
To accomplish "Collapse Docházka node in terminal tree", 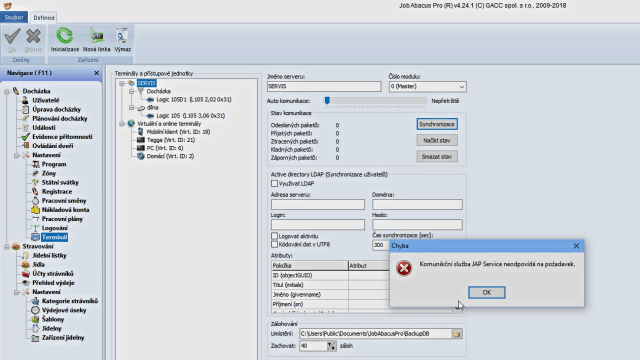I will point(131,91).
